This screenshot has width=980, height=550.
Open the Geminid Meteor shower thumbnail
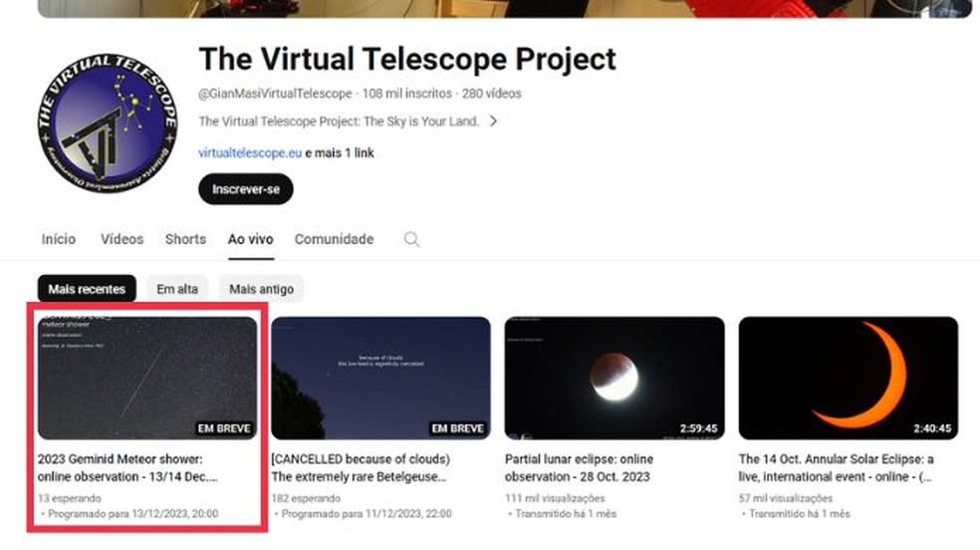(147, 379)
